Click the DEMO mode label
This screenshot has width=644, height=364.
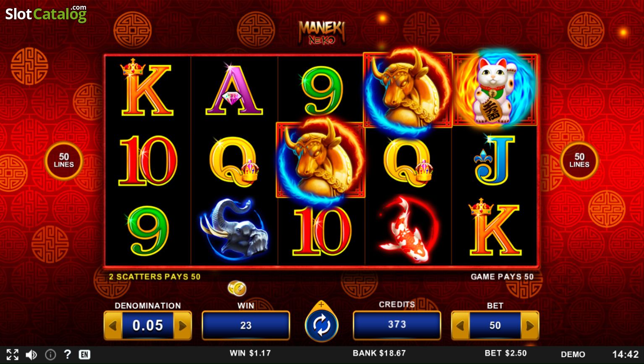(573, 354)
